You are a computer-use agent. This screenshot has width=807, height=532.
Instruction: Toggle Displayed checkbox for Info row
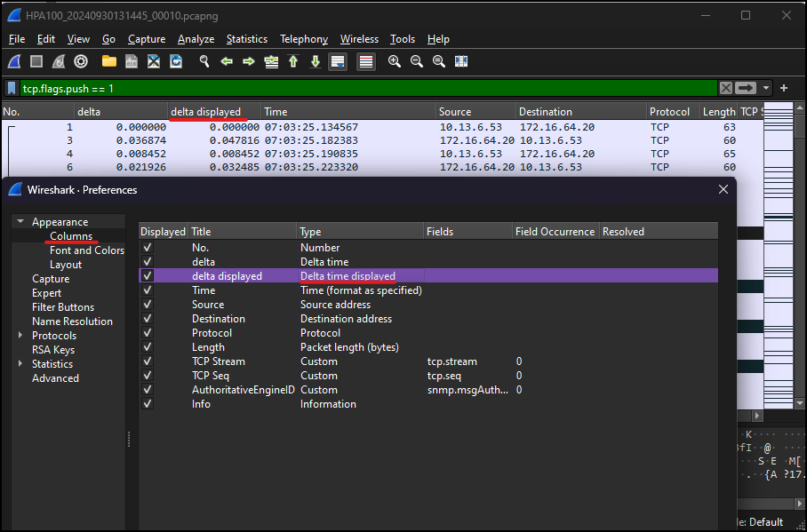point(148,404)
